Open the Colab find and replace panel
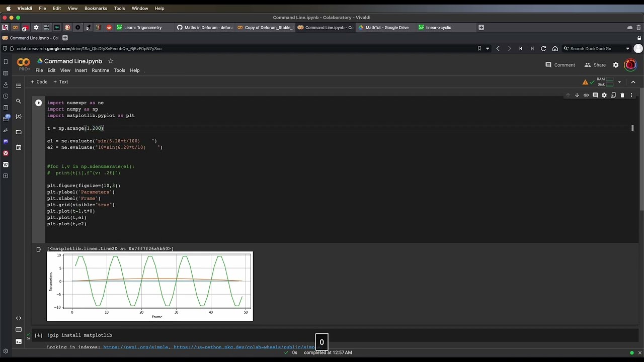The height and width of the screenshot is (362, 644). [19, 101]
